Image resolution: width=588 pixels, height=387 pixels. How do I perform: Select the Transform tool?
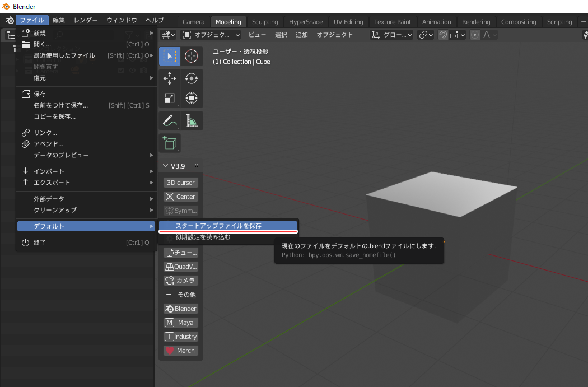(192, 98)
